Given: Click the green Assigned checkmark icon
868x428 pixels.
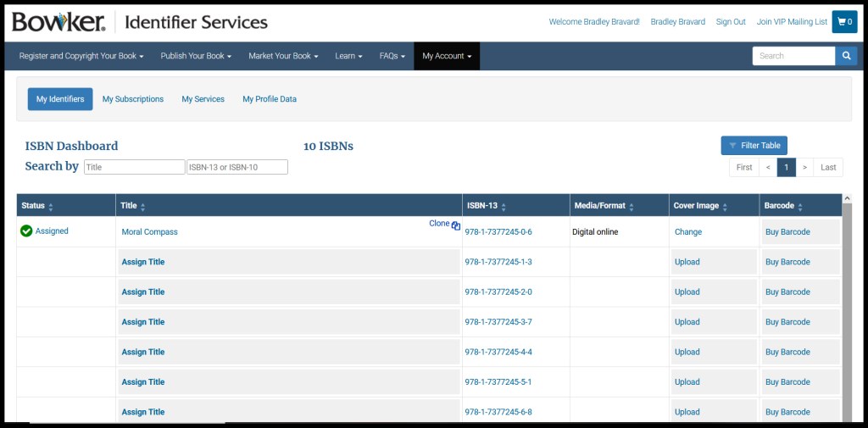Looking at the screenshot, I should (26, 231).
